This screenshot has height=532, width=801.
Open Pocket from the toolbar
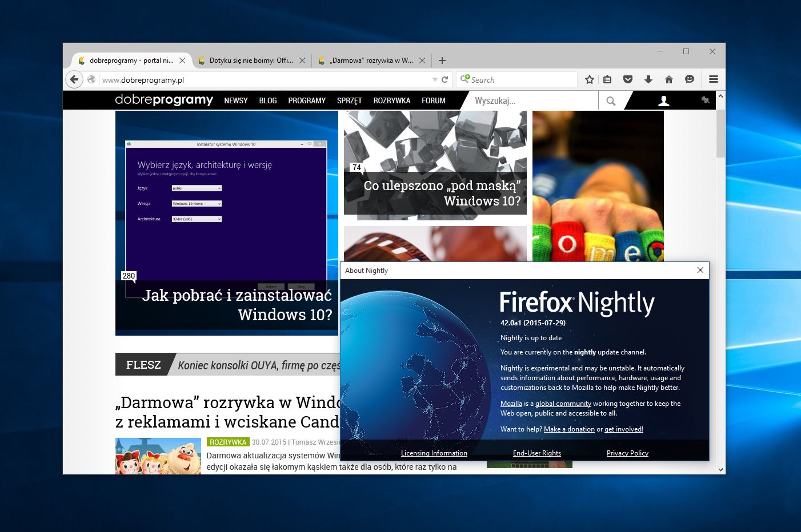click(628, 79)
